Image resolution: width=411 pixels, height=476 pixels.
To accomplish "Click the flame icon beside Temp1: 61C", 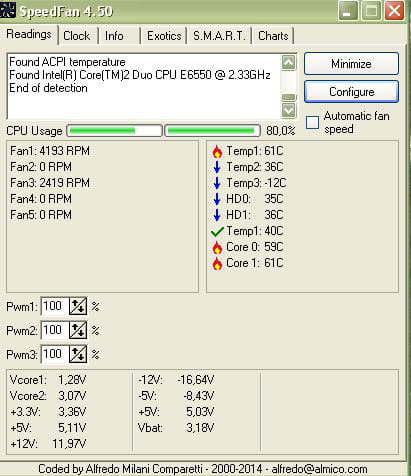I will [217, 151].
